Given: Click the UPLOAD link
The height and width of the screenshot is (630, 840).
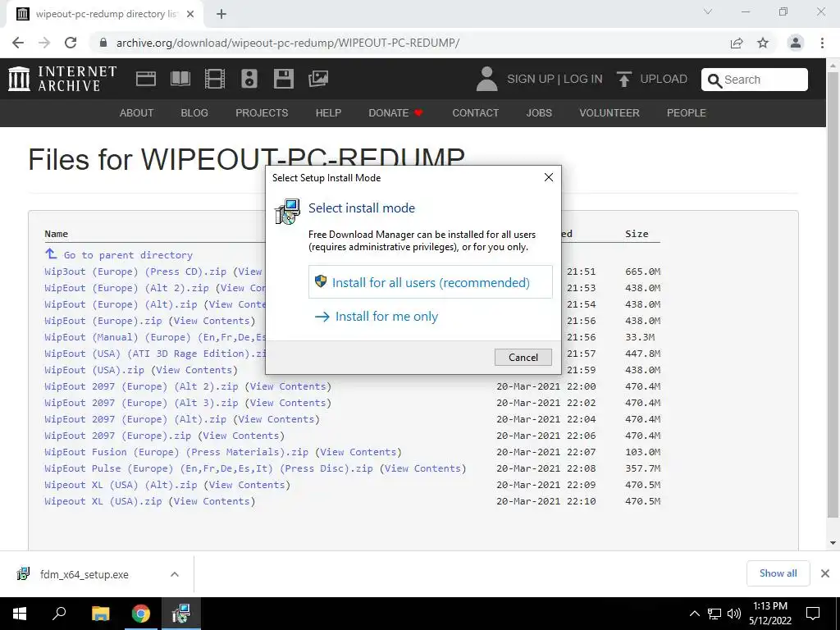Looking at the screenshot, I should [x=663, y=79].
